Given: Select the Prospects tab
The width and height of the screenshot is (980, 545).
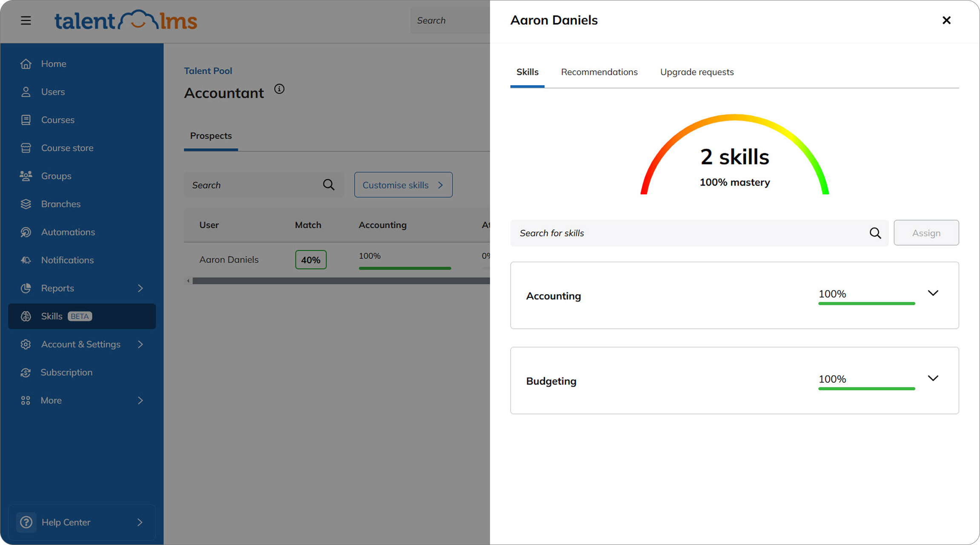Looking at the screenshot, I should point(211,136).
